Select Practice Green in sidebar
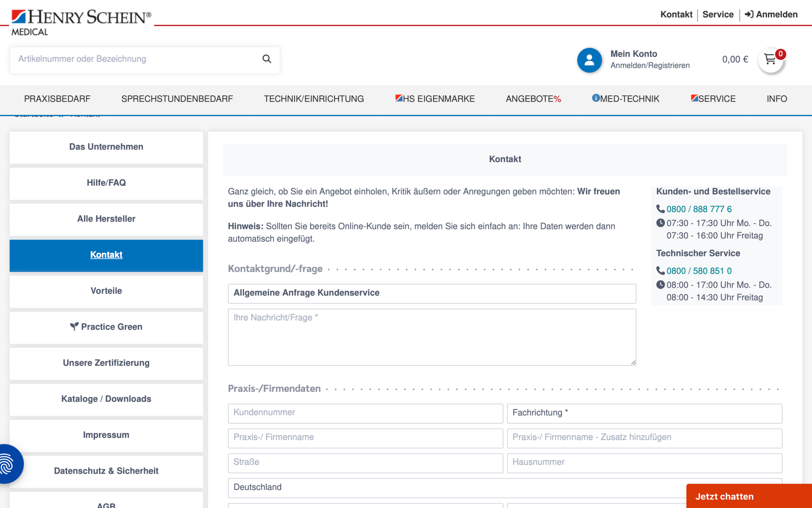Image resolution: width=812 pixels, height=508 pixels. (106, 327)
